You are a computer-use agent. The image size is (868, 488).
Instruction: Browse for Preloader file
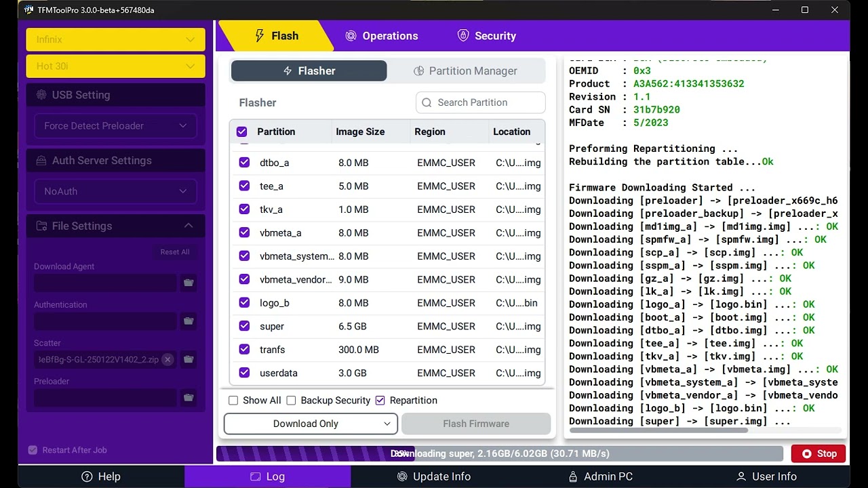point(189,398)
